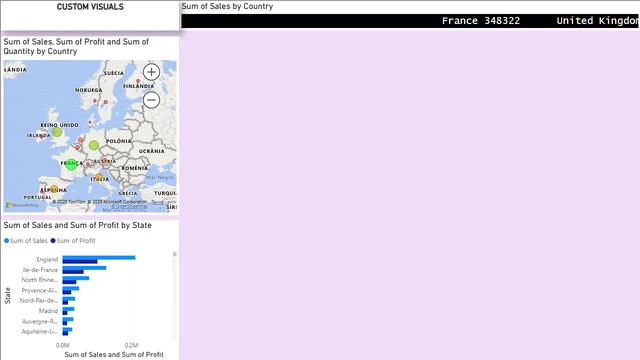Toggle Sum of Profit legend item
This screenshot has height=360, width=640.
pos(73,241)
